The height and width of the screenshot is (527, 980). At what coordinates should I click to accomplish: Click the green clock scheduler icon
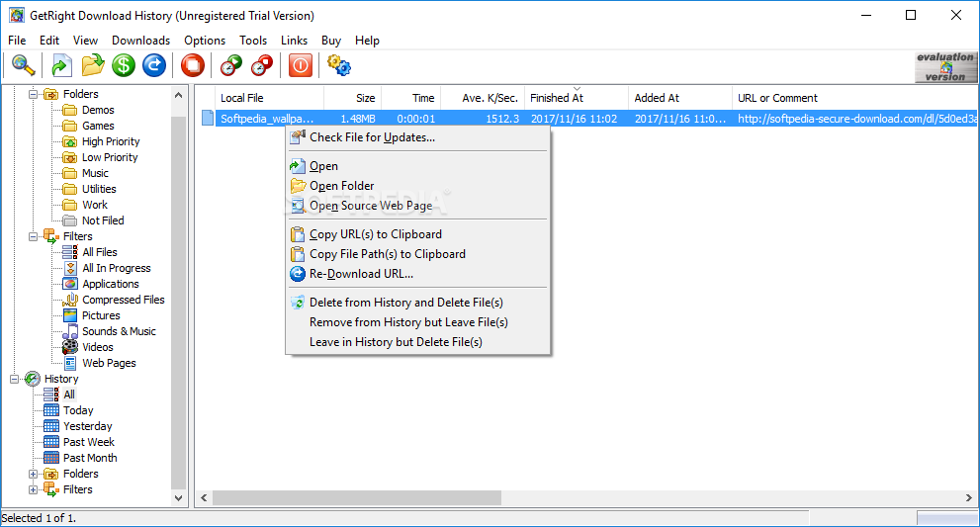click(x=231, y=65)
